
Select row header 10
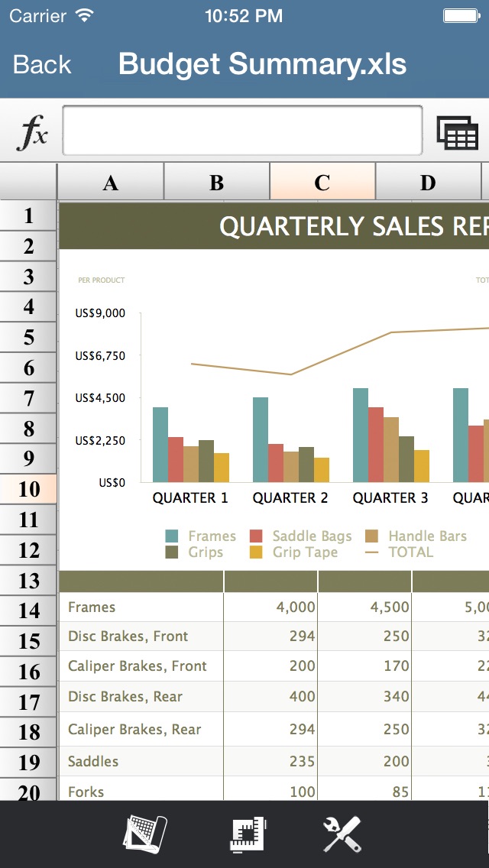[28, 489]
